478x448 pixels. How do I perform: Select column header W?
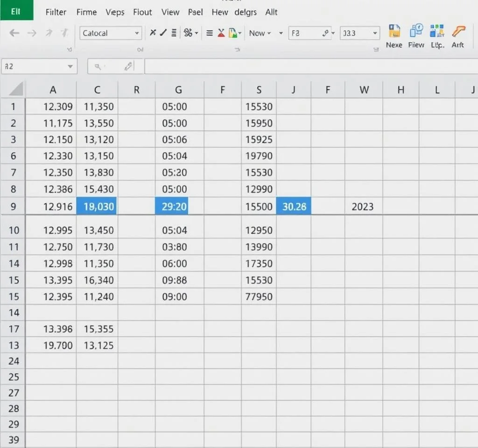[x=364, y=90]
